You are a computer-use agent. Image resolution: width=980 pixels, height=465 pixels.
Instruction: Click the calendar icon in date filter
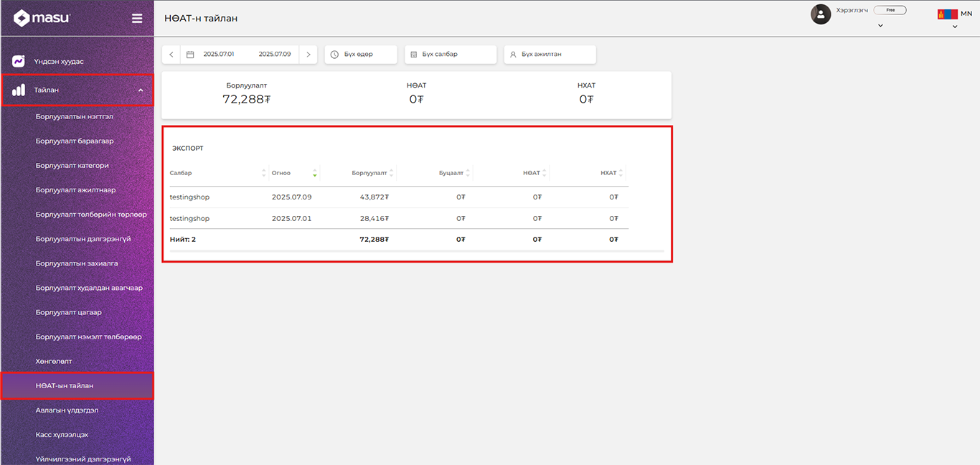[190, 55]
